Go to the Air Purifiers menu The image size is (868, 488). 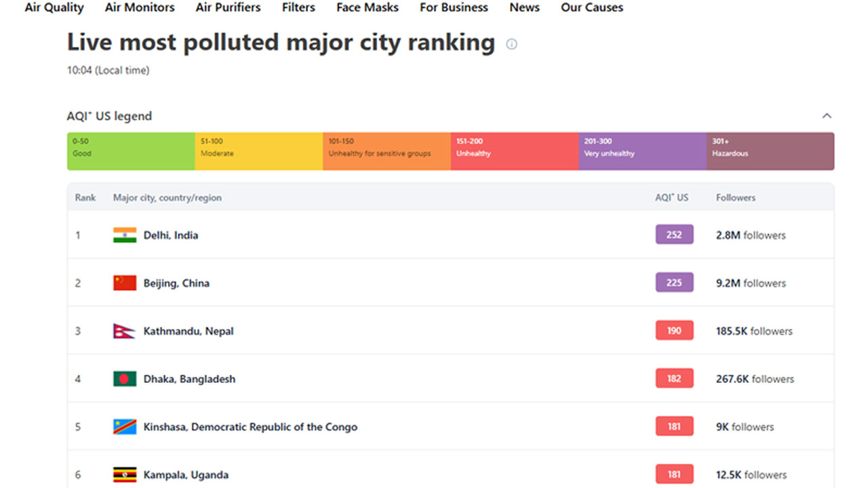228,7
